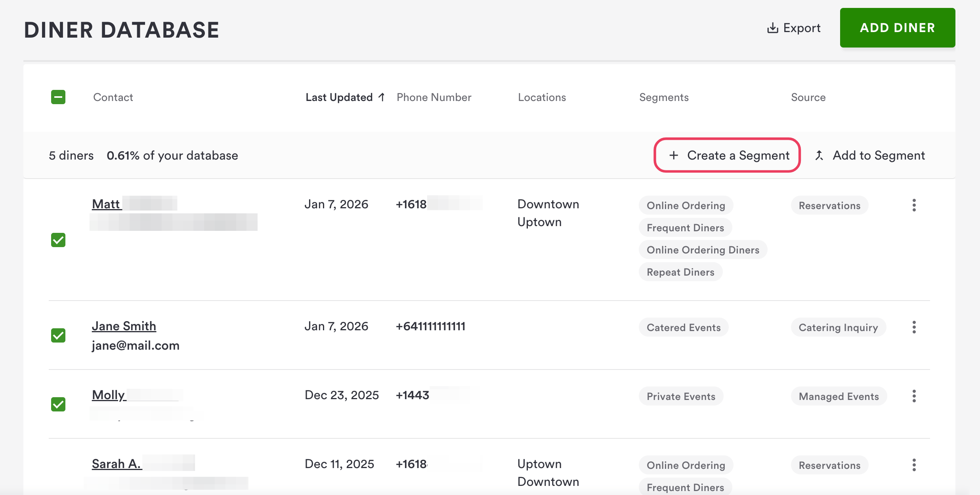Open Sarah A.'s profile link
Screen dimensions: 980x495
116,464
